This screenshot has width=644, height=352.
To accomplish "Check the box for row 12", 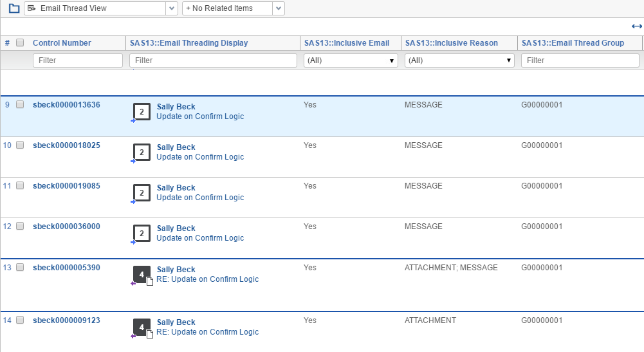I will 20,226.
